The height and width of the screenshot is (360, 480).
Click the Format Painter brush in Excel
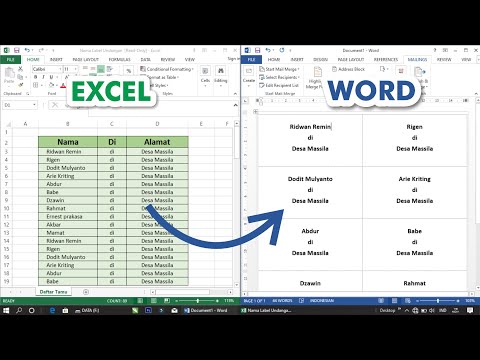20,85
